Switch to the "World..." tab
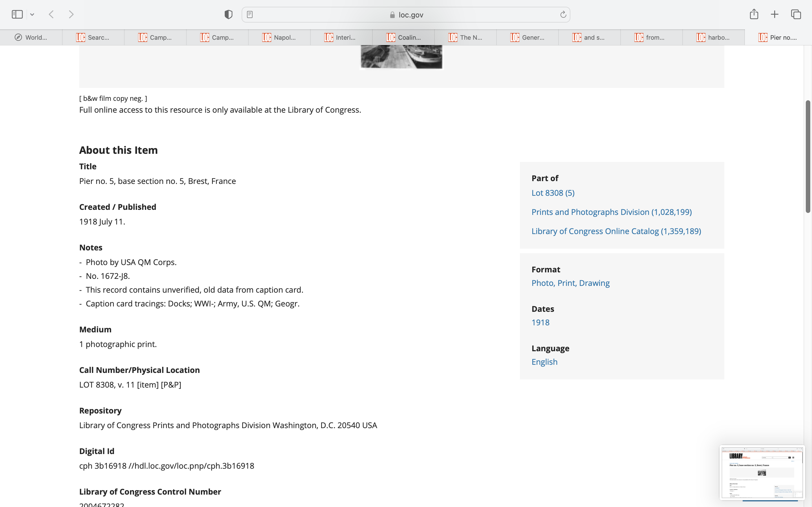 click(31, 37)
